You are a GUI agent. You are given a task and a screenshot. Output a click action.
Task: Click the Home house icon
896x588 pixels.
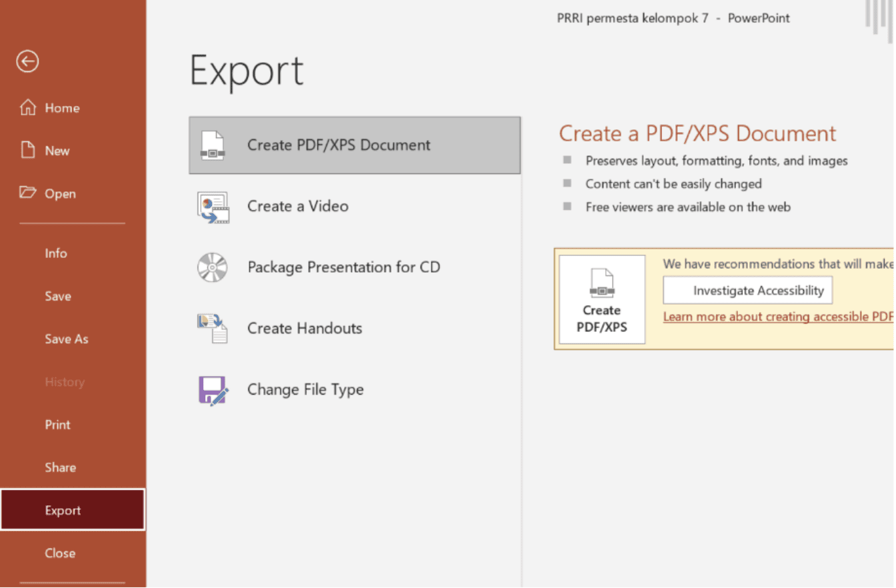pyautogui.click(x=28, y=107)
